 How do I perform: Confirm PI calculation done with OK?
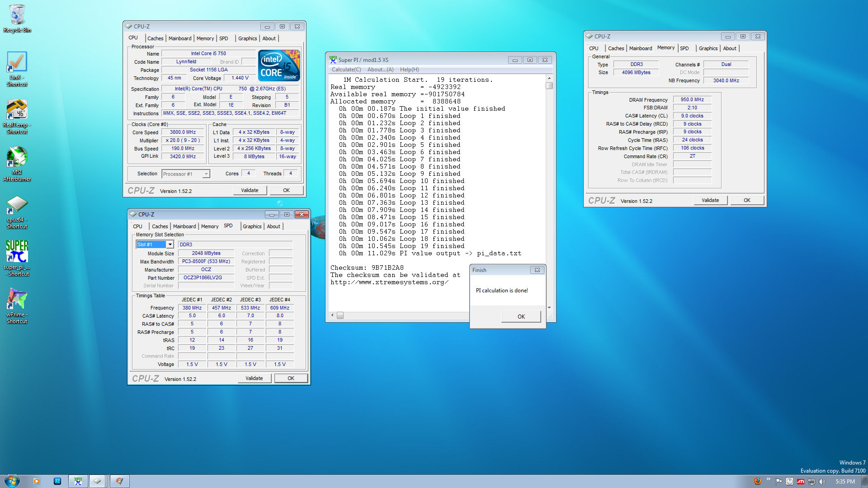click(x=521, y=316)
